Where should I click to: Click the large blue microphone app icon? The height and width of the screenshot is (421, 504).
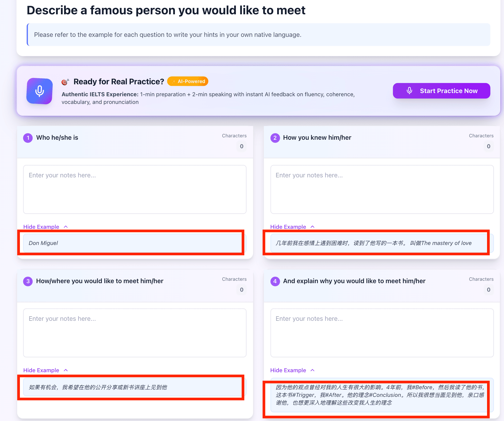[x=39, y=91]
